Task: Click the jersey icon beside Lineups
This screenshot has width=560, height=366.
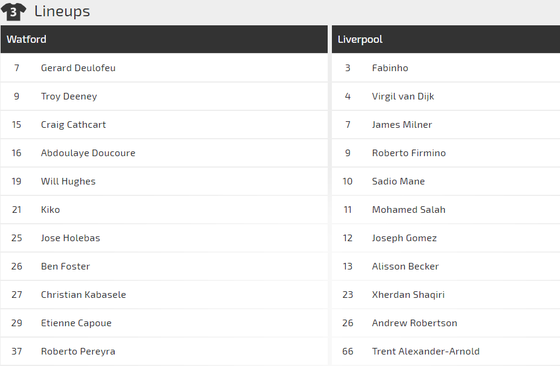Action: [x=13, y=11]
